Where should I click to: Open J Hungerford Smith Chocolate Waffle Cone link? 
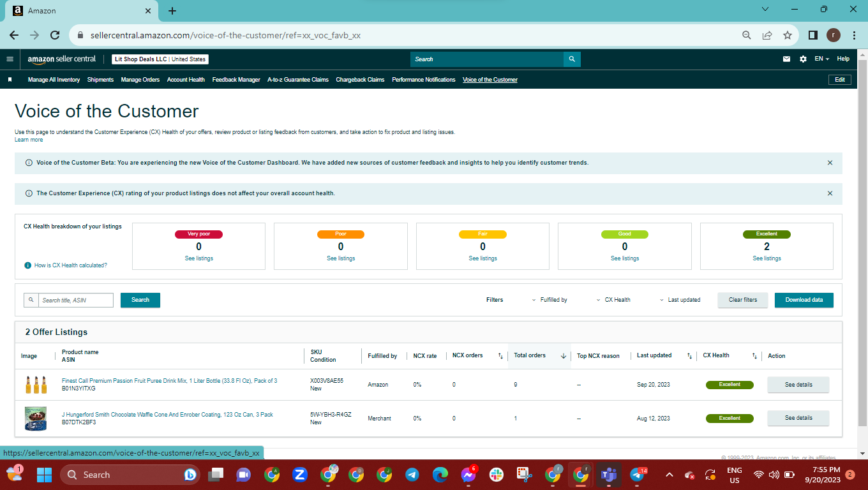167,415
